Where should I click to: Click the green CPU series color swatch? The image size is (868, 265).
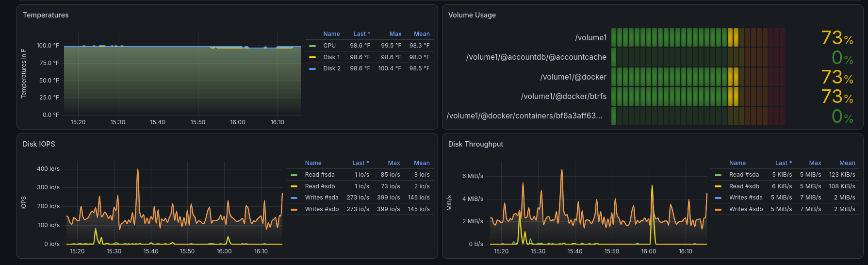[312, 46]
